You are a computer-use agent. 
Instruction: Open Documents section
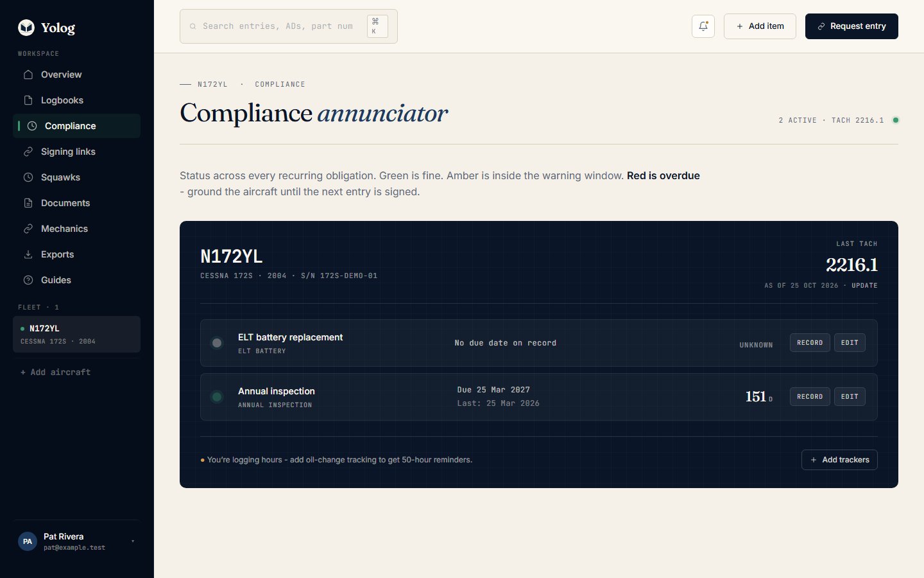point(76,203)
